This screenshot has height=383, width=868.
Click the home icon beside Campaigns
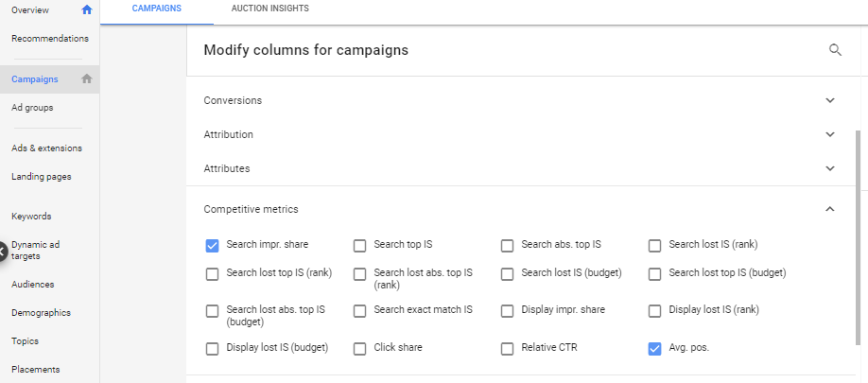point(87,79)
